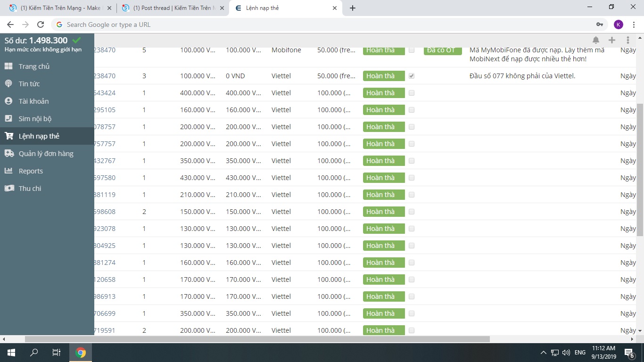Open the Reports section
Screen dimensions: 644x362
(x=47, y=171)
